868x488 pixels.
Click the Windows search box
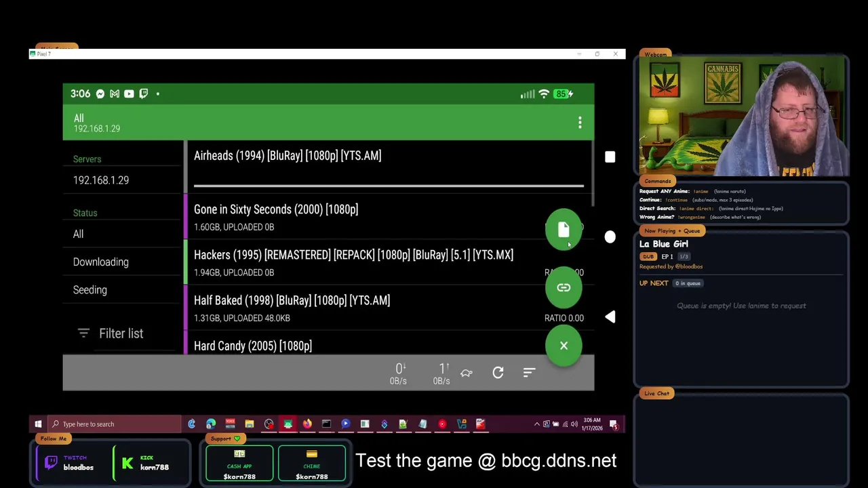[x=115, y=424]
